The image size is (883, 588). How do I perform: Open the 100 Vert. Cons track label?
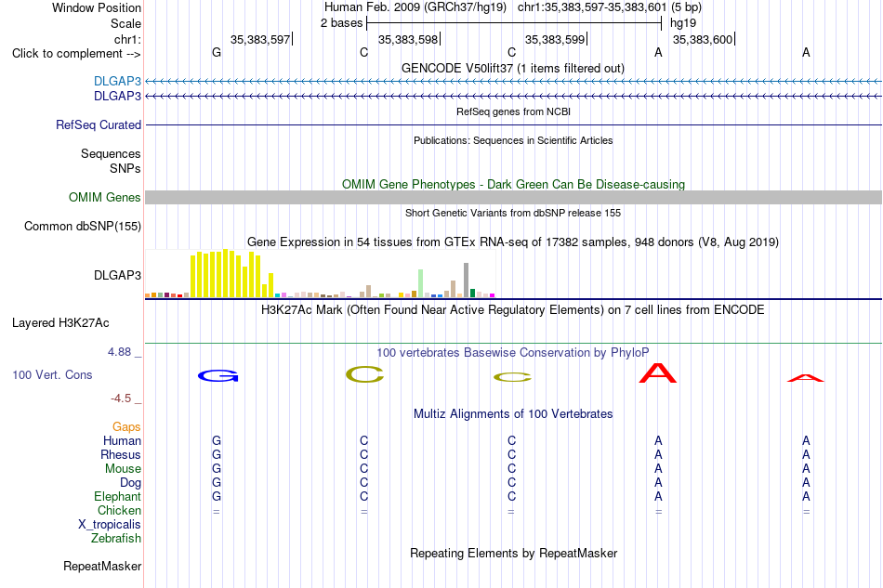click(52, 374)
